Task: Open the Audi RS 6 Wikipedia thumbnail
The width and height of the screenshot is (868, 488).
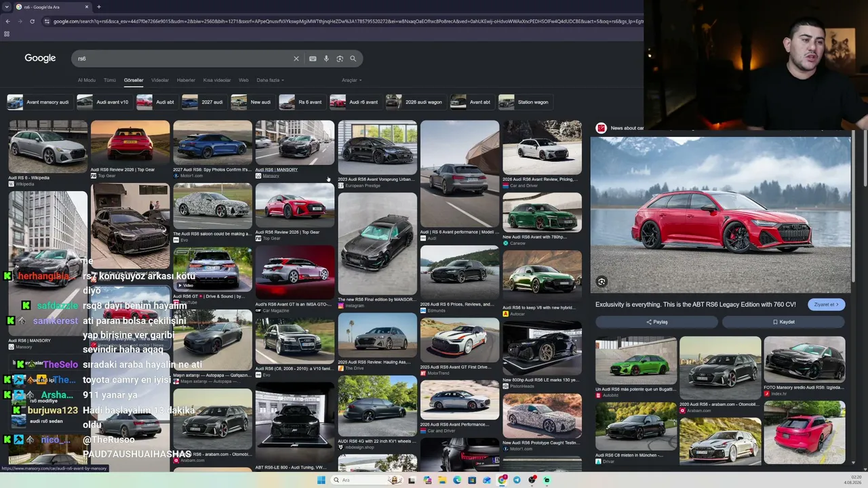Action: pyautogui.click(x=48, y=146)
